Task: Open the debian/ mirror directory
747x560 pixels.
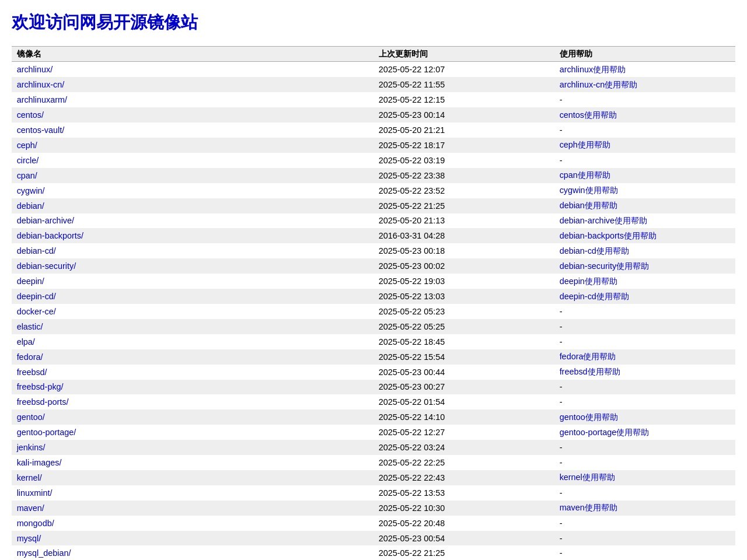Action: pos(30,206)
